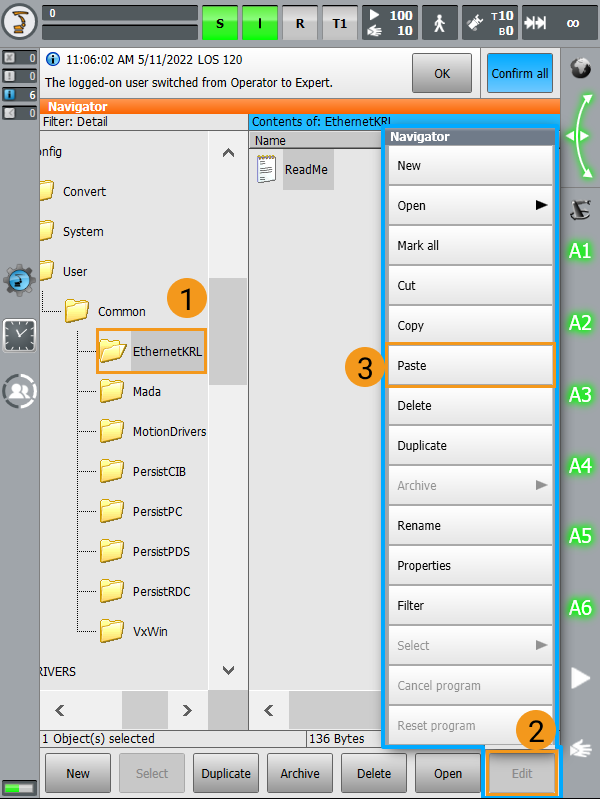This screenshot has height=799, width=600.
Task: Click the bottom New button
Action: [x=78, y=774]
